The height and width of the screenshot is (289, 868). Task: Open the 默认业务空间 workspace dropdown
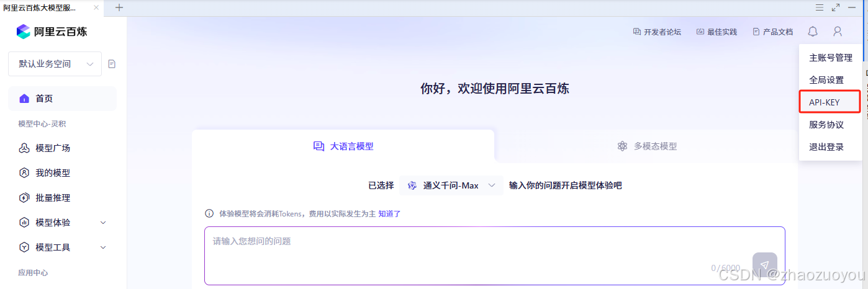click(x=55, y=64)
